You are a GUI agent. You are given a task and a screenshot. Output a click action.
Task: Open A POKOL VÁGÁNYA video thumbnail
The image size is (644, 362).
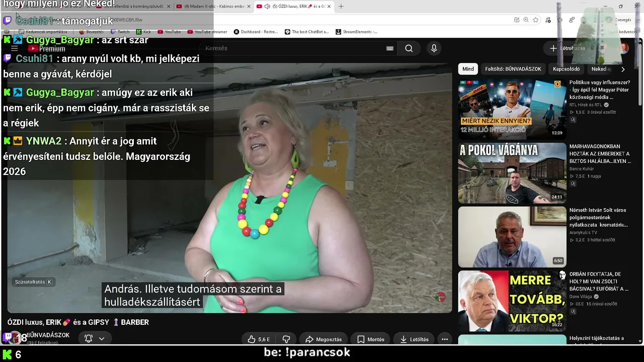tap(512, 172)
